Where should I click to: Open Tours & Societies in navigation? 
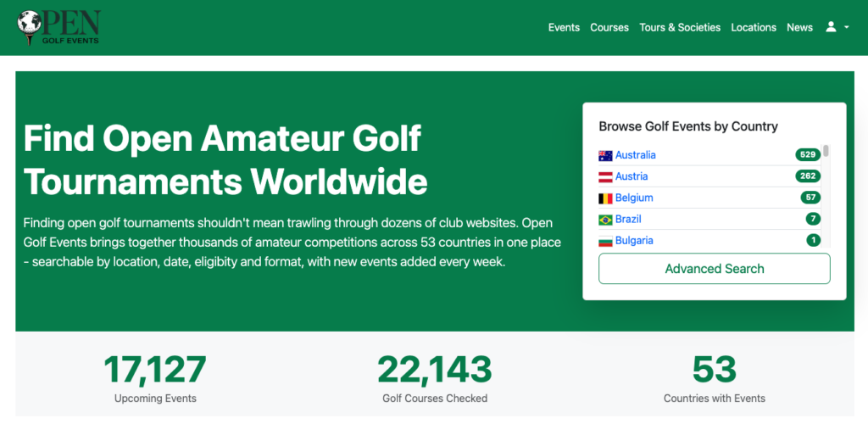(680, 28)
